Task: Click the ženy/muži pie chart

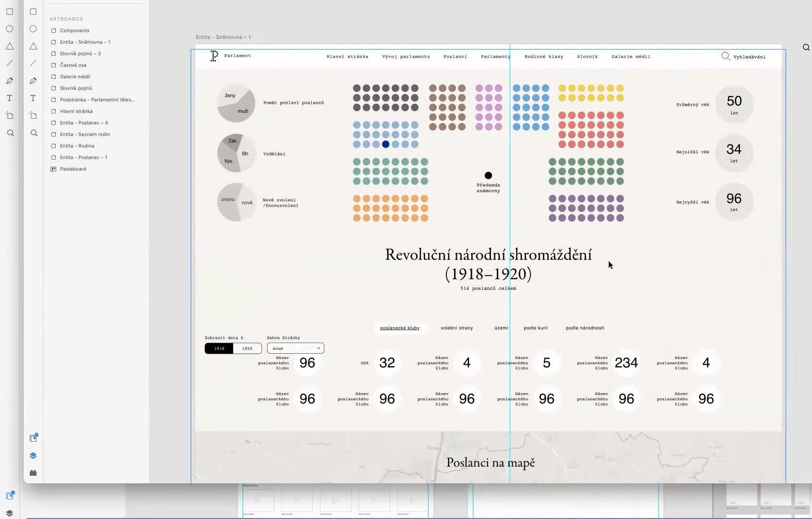Action: (236, 103)
